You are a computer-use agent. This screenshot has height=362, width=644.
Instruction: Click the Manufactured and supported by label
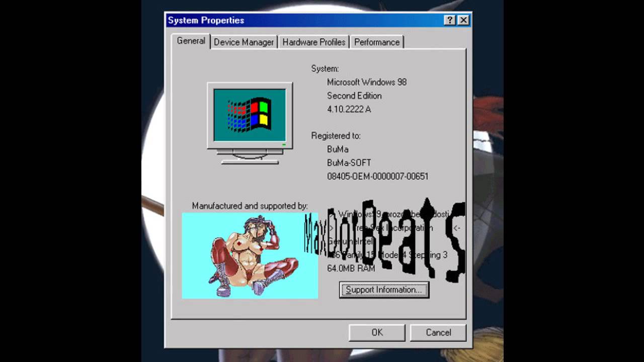250,206
